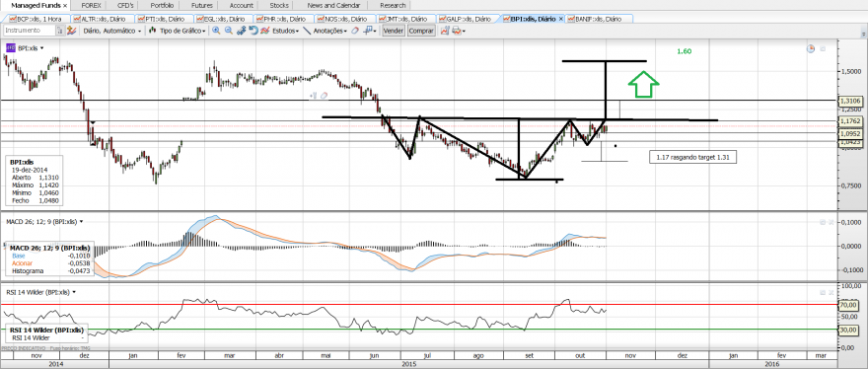Click the green up arrow annotation

click(643, 85)
